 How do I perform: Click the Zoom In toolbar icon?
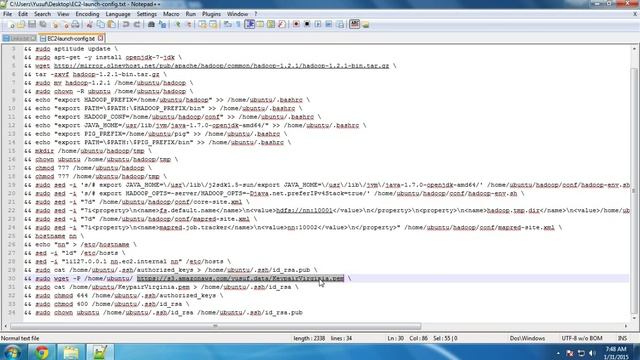coord(177,24)
